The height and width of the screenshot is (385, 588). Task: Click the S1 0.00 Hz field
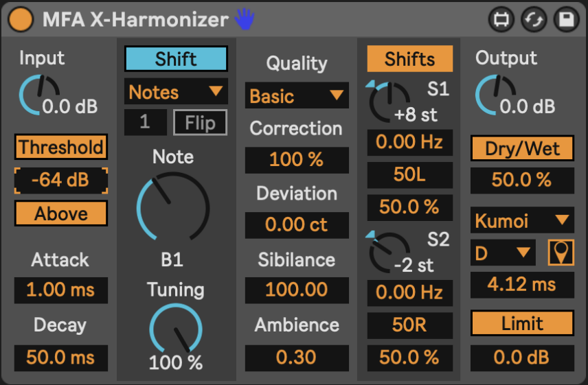point(410,143)
